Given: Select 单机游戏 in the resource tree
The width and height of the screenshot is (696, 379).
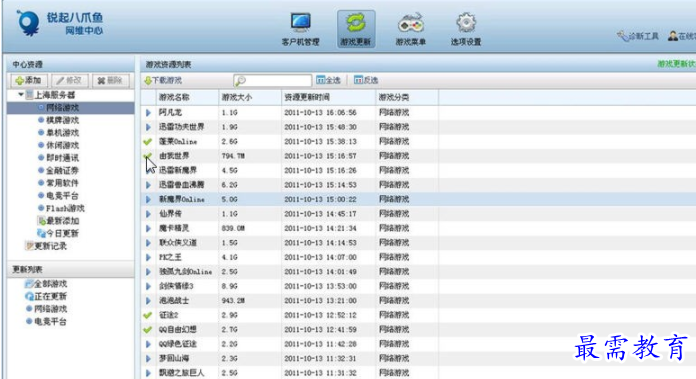Looking at the screenshot, I should click(x=63, y=132).
